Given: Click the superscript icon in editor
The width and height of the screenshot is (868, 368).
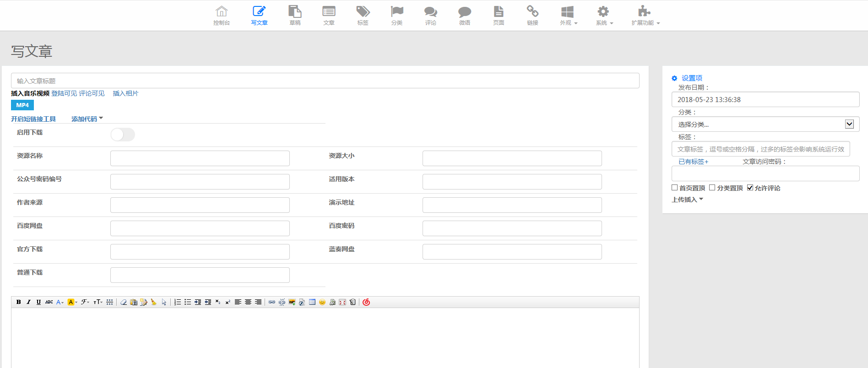Looking at the screenshot, I should 228,302.
